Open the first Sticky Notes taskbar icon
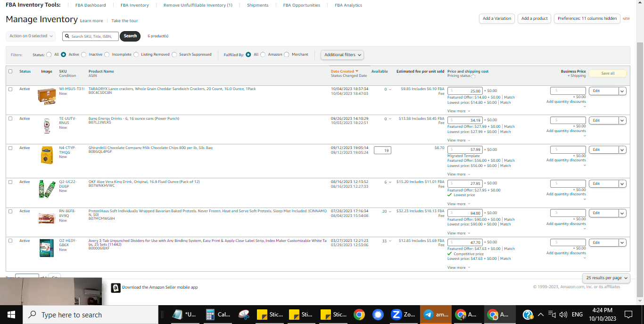This screenshot has height=324, width=644. pyautogui.click(x=270, y=315)
